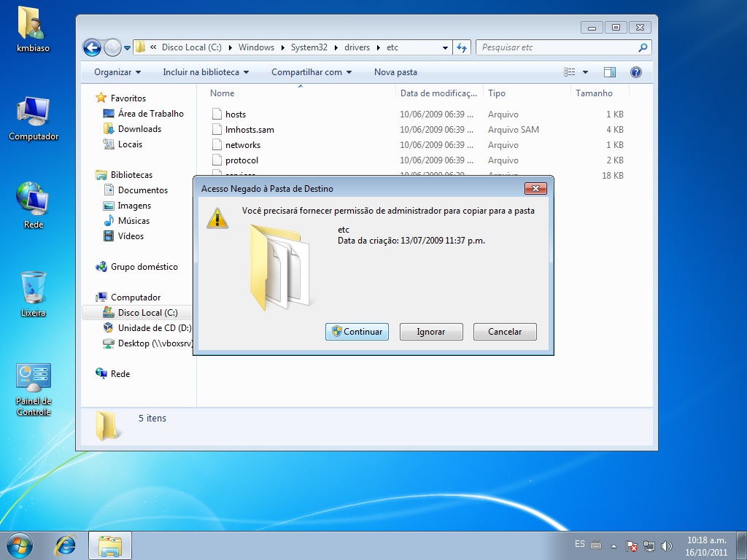Open the Músicas library
The width and height of the screenshot is (747, 560).
coord(133,220)
